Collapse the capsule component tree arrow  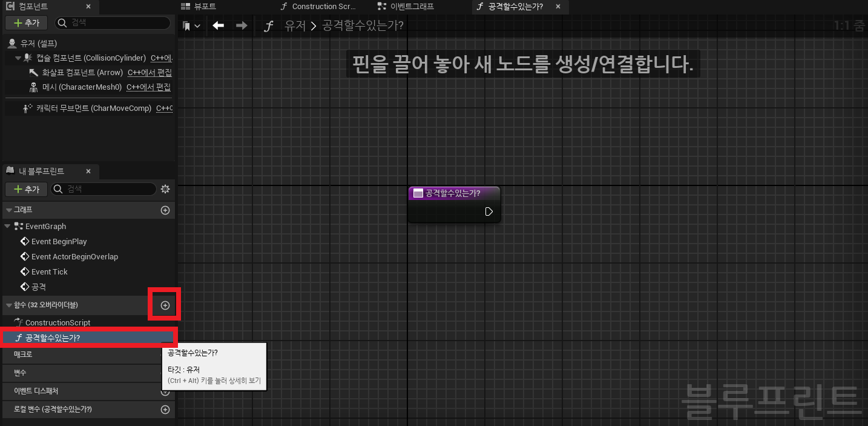click(x=18, y=58)
